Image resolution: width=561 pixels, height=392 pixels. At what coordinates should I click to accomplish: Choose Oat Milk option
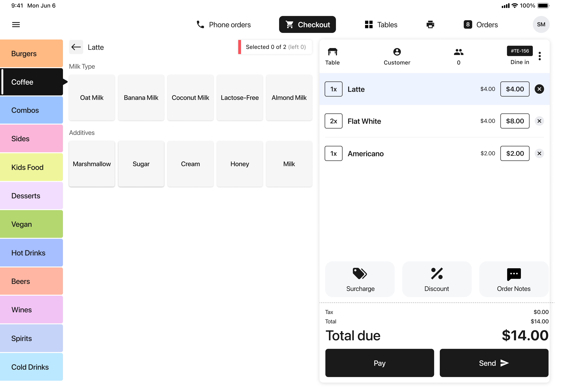pyautogui.click(x=92, y=97)
